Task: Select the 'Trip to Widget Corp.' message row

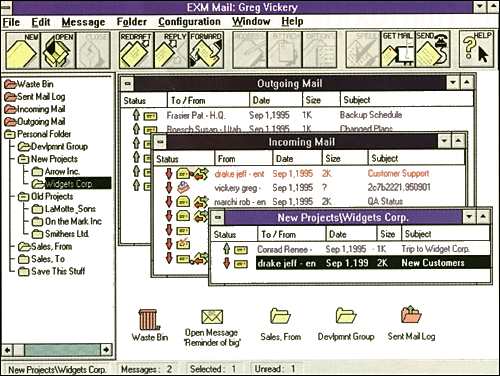Action: tap(350, 249)
